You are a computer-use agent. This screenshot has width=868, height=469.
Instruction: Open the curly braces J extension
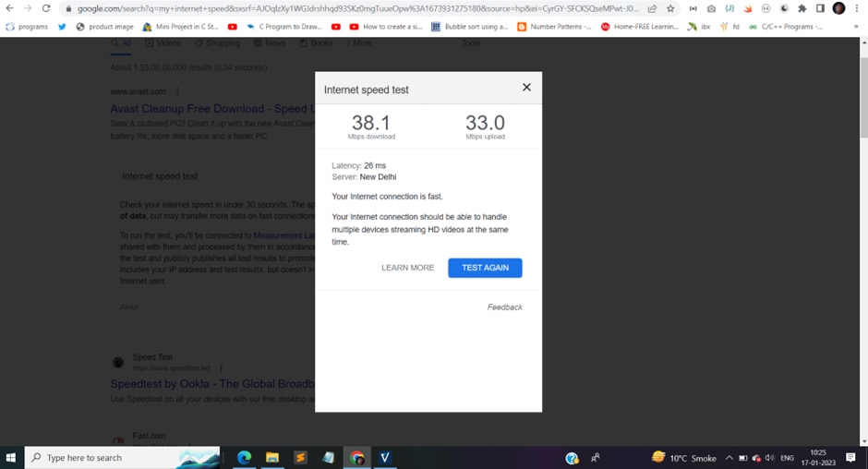pos(729,9)
